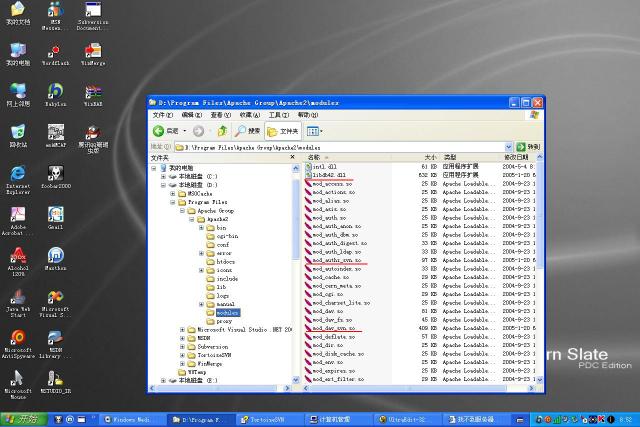The image size is (640, 427).
Task: Select the MSN Messenger desktop icon
Action: [x=56, y=16]
